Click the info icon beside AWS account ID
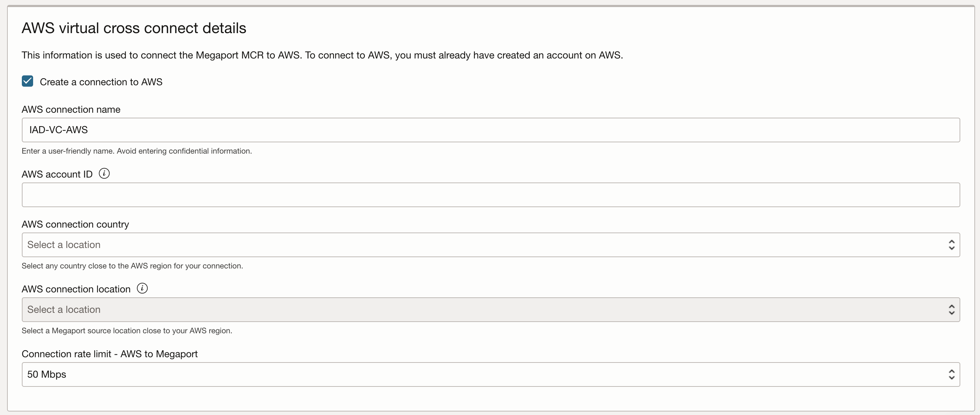 point(104,173)
